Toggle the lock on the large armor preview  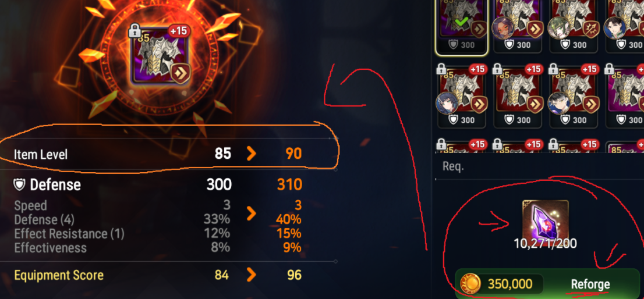pyautogui.click(x=135, y=31)
